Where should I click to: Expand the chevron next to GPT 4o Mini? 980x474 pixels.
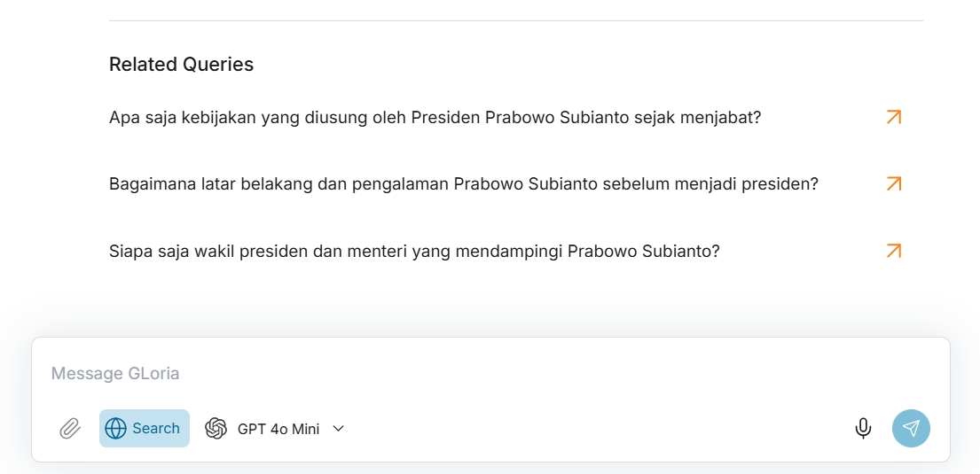pos(338,429)
